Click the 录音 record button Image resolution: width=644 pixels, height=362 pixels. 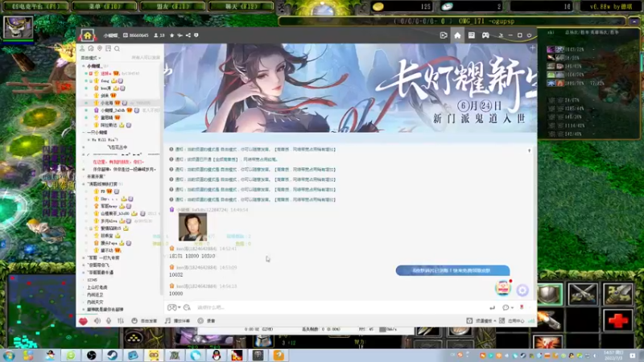(207, 321)
